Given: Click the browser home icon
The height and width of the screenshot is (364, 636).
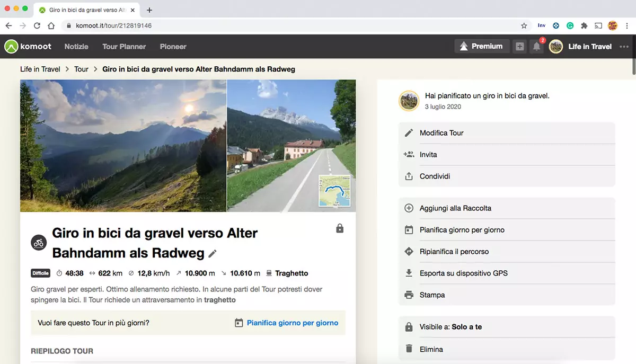Looking at the screenshot, I should (51, 25).
